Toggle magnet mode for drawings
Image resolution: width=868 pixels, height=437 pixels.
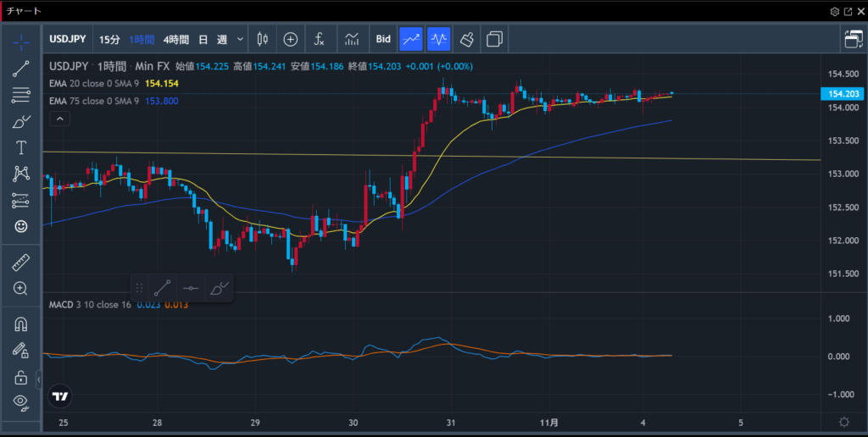coord(21,324)
